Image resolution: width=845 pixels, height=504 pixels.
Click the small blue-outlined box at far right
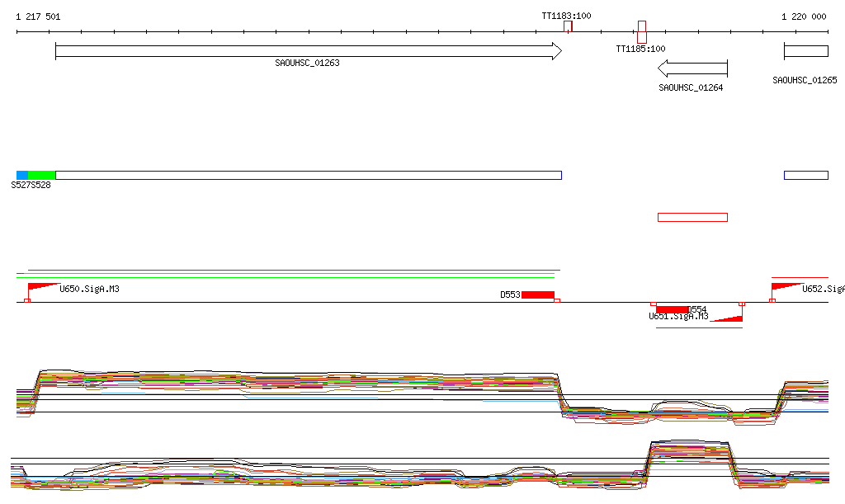[x=805, y=175]
